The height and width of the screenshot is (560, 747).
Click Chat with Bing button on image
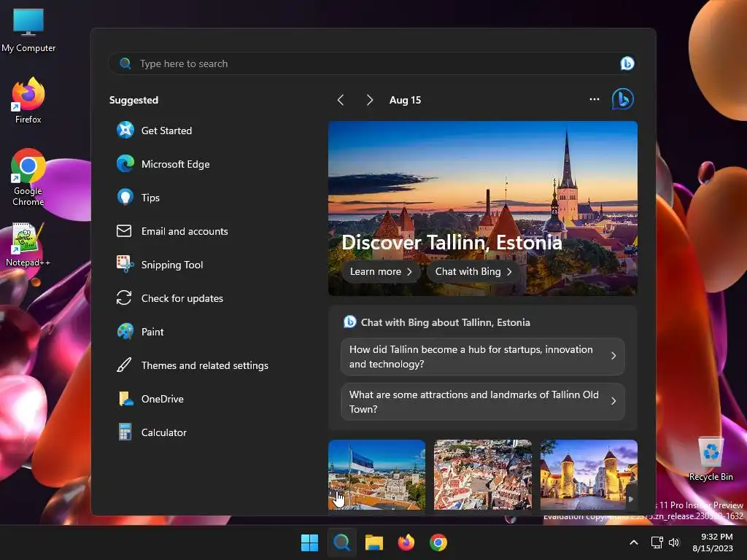(x=473, y=271)
